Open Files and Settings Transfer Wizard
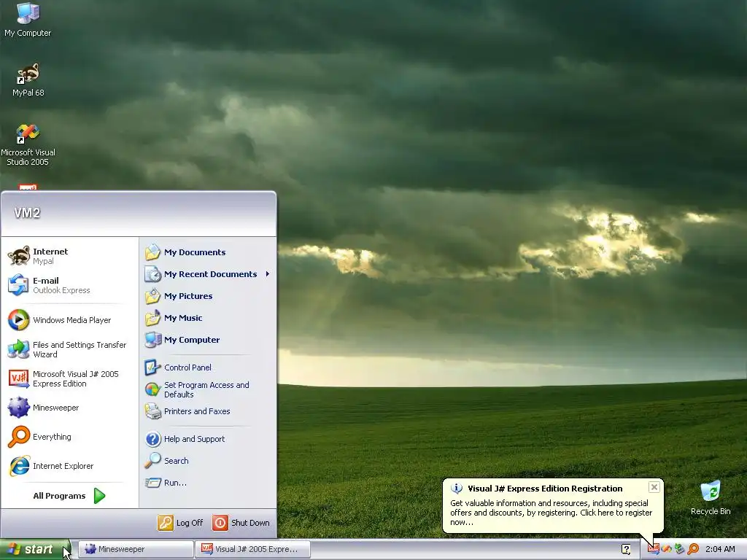The image size is (747, 560). click(70, 349)
